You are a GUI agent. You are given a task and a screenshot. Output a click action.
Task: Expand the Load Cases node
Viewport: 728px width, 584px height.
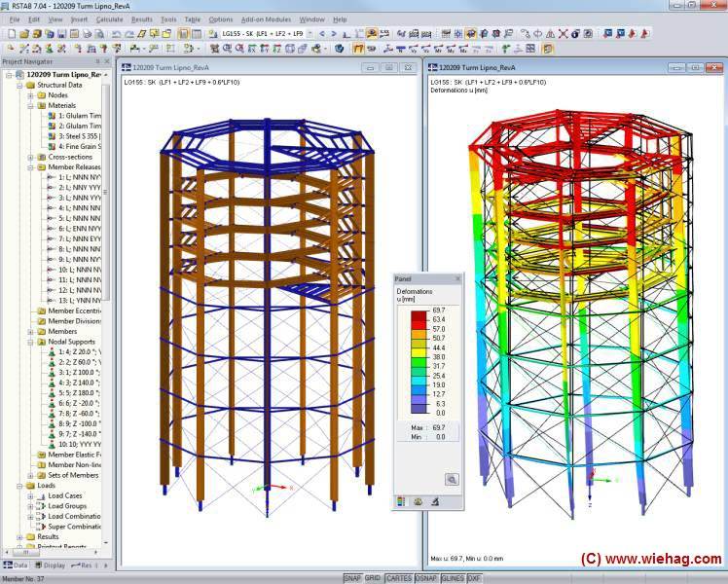(30, 495)
